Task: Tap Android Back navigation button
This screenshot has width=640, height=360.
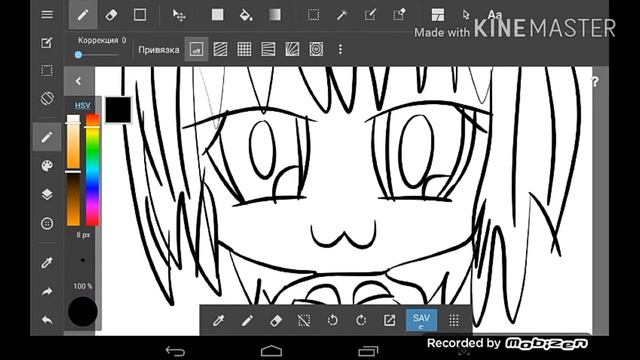Action: pyautogui.click(x=176, y=351)
